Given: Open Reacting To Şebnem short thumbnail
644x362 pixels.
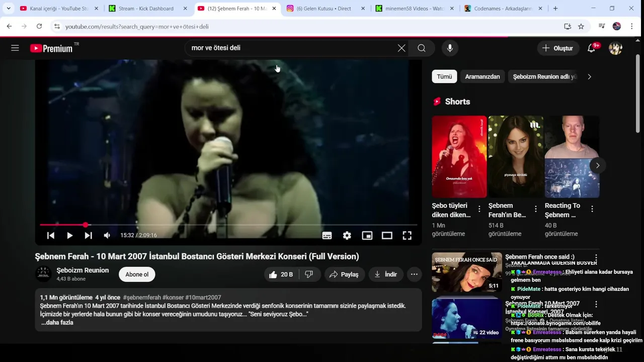Looking at the screenshot, I should pos(572,157).
